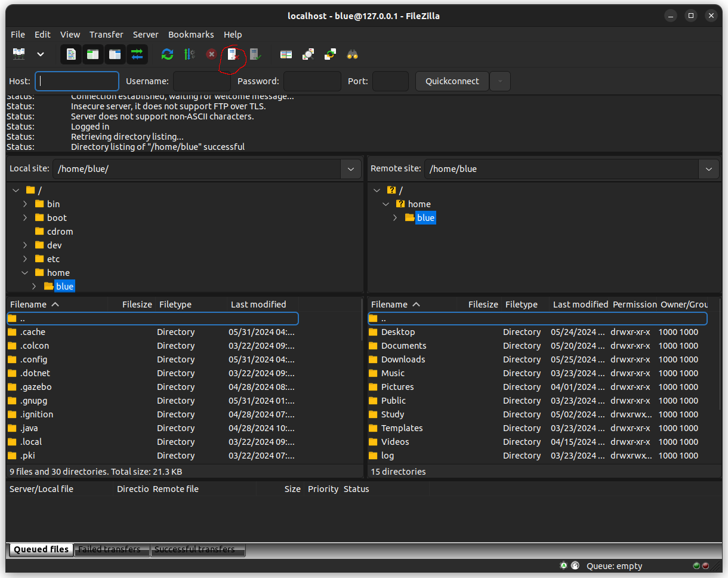
Task: Focus the Port input field
Action: (x=390, y=81)
